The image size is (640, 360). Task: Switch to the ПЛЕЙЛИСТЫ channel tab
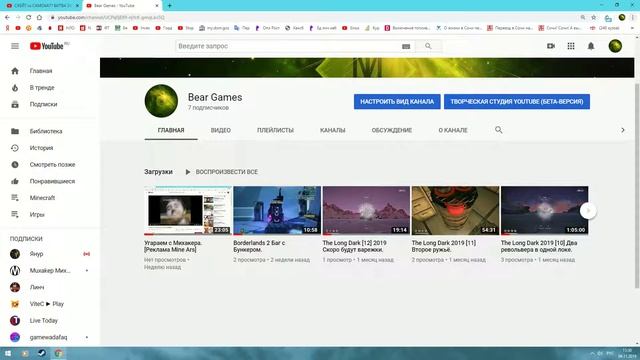[276, 130]
